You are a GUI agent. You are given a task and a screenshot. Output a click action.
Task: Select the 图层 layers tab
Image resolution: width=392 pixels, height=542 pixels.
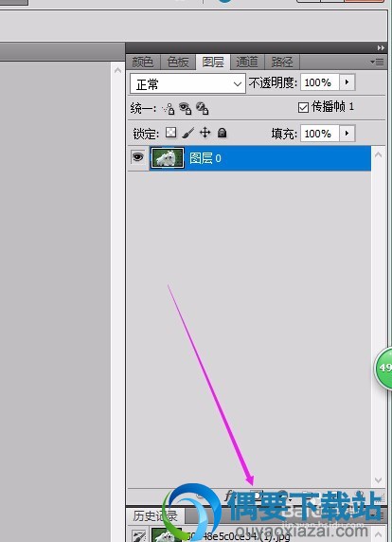coord(213,63)
